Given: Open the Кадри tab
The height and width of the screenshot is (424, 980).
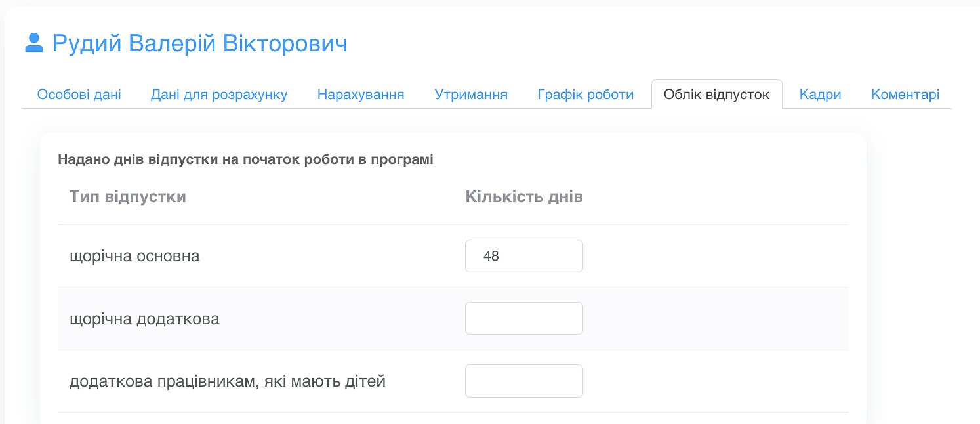Looking at the screenshot, I should point(820,95).
